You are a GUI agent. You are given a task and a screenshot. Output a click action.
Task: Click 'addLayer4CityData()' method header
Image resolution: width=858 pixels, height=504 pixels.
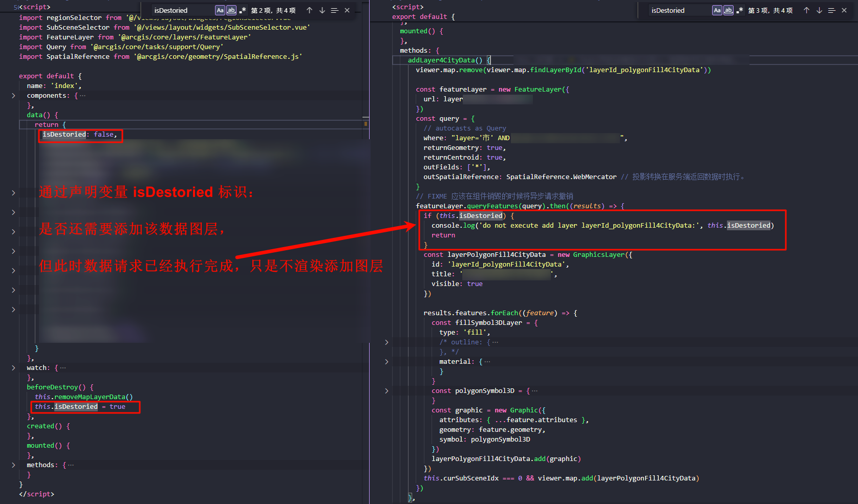[449, 60]
